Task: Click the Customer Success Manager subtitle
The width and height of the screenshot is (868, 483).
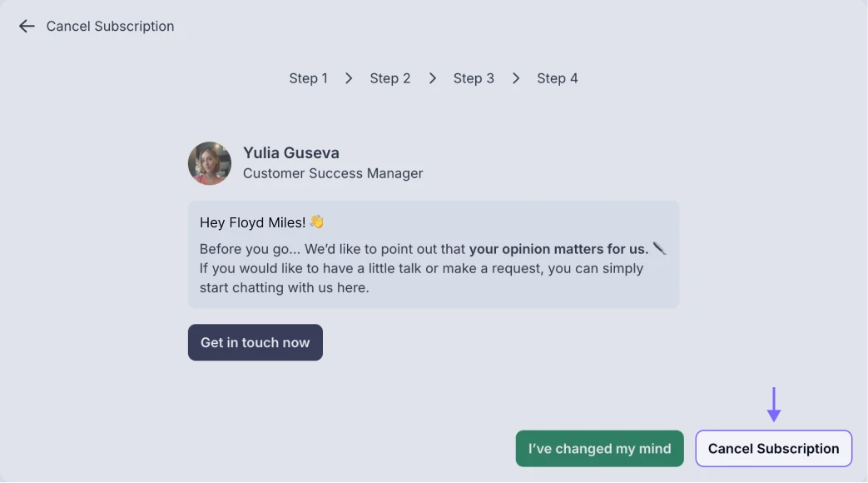Action: 333,173
